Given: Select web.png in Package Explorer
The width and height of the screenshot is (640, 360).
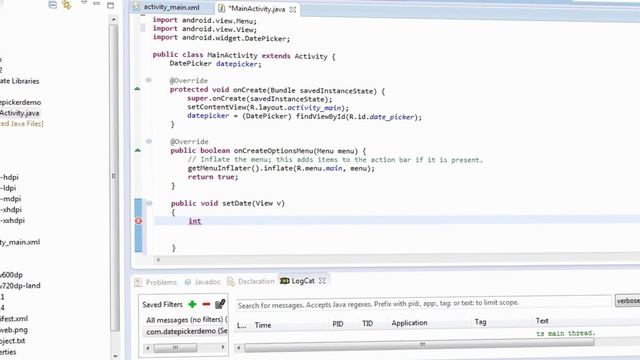Looking at the screenshot, I should point(13,330).
